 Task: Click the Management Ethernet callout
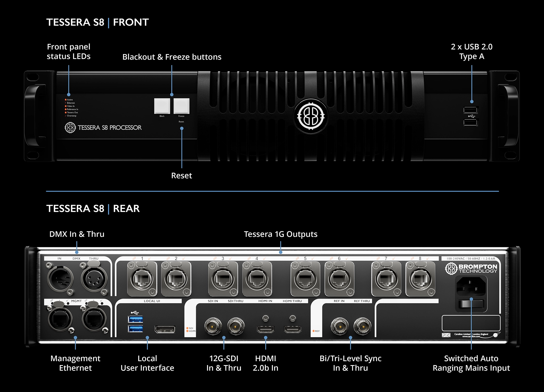[75, 363]
